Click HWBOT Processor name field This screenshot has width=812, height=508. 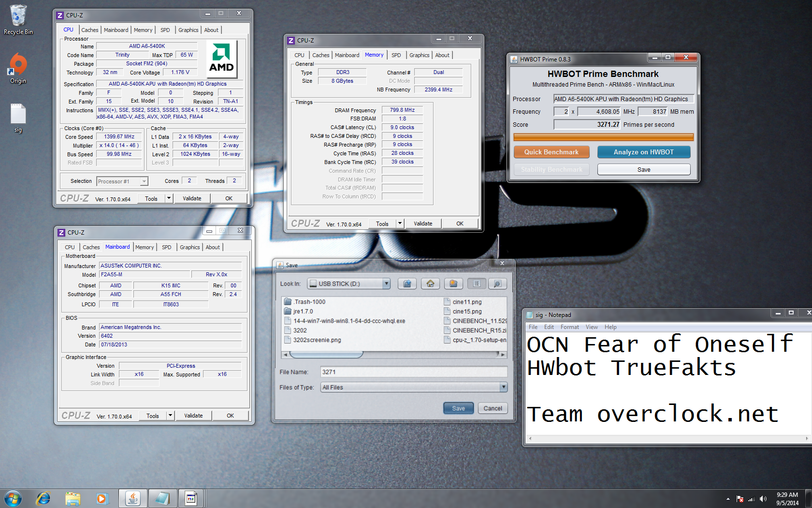tap(623, 99)
